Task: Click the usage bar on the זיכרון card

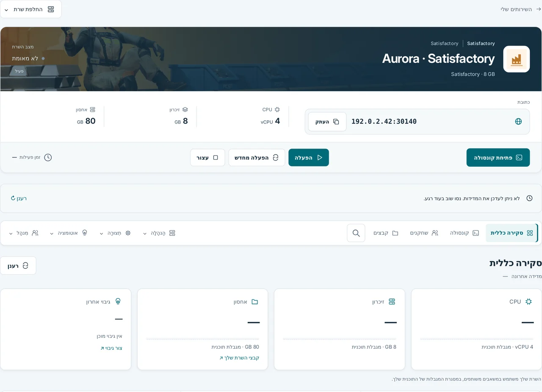Action: [340, 339]
